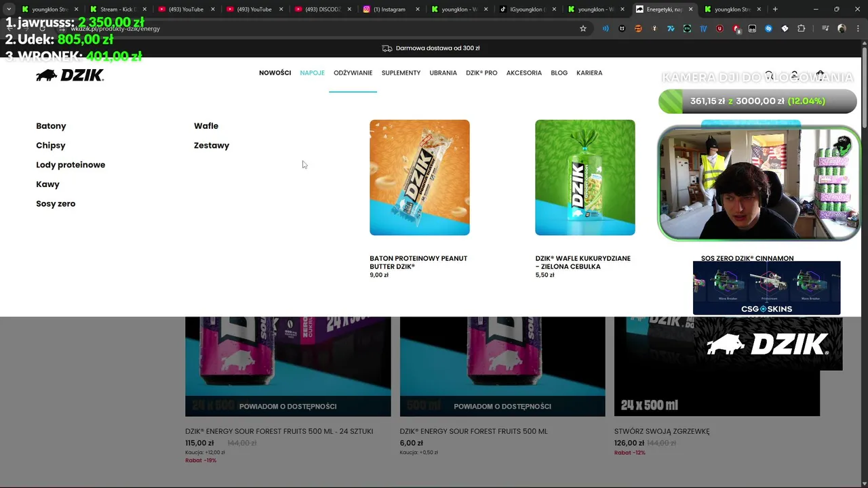Open the Chrome three-dot menu
The height and width of the screenshot is (488, 868).
pyautogui.click(x=858, y=28)
